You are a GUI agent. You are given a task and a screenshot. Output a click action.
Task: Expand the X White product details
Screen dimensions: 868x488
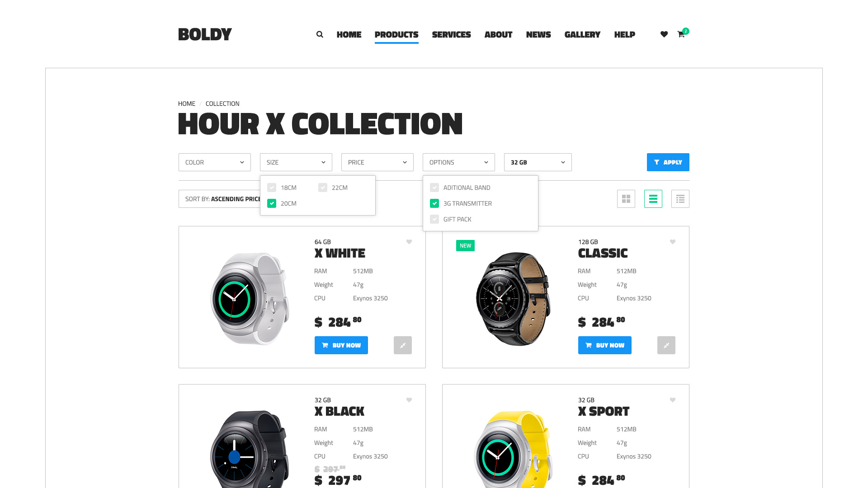403,345
